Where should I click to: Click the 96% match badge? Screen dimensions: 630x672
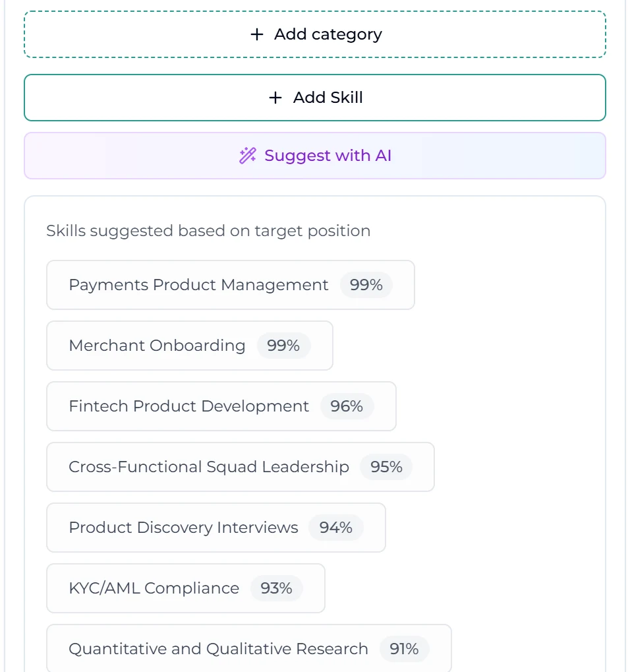(347, 406)
